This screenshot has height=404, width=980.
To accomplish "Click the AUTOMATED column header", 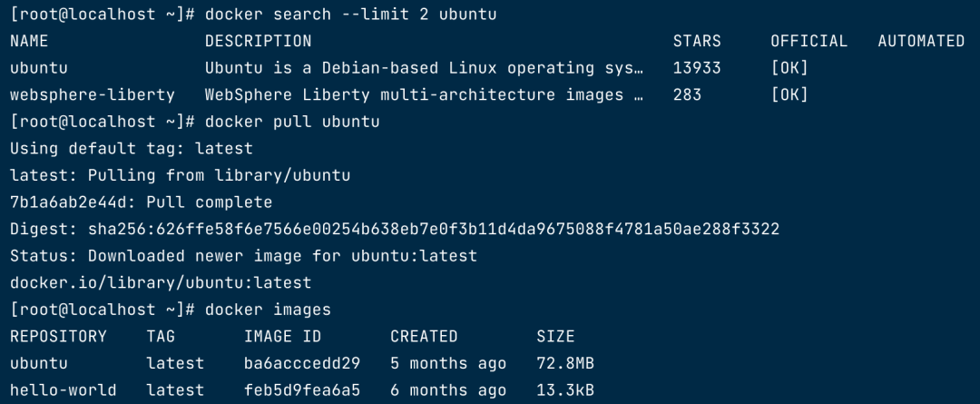I will click(x=921, y=41).
